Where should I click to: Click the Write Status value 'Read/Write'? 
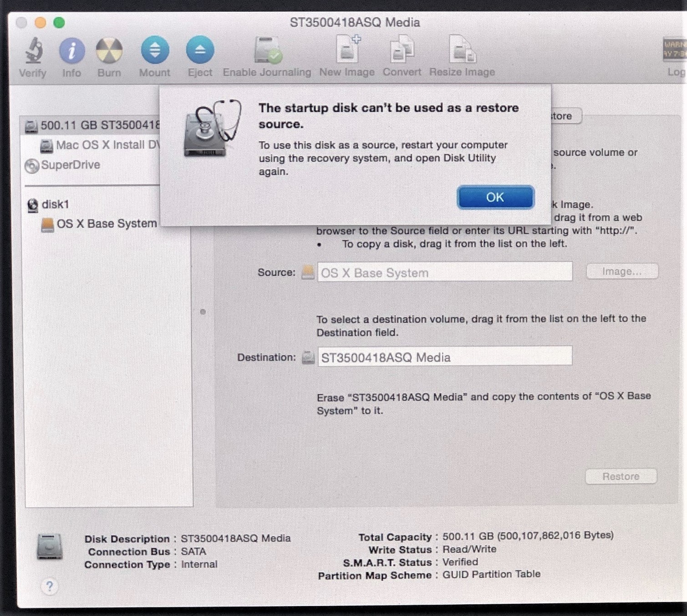pyautogui.click(x=469, y=549)
